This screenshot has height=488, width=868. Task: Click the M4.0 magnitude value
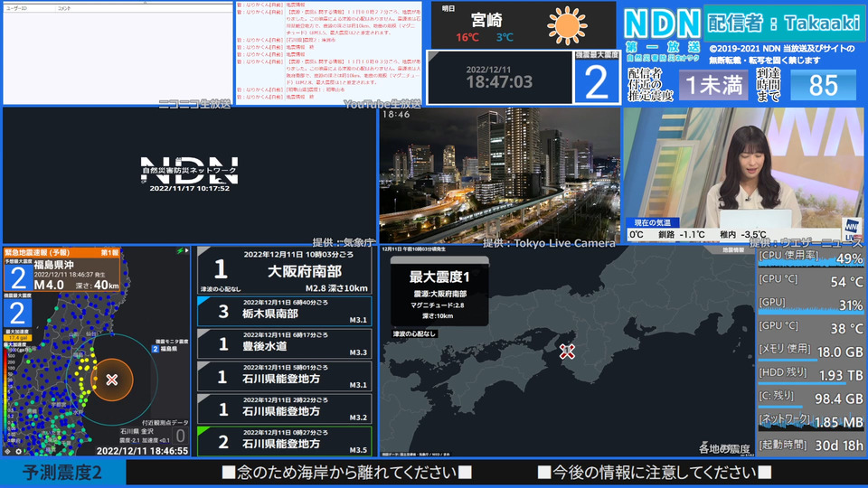click(x=49, y=285)
